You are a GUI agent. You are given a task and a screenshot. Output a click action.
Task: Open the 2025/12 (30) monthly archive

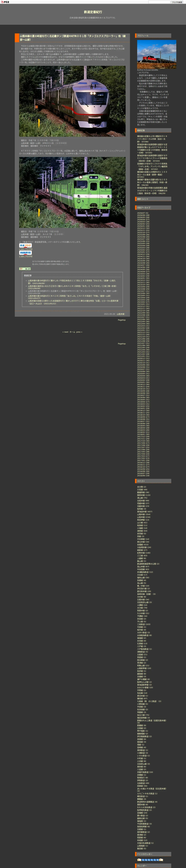pos(143,228)
